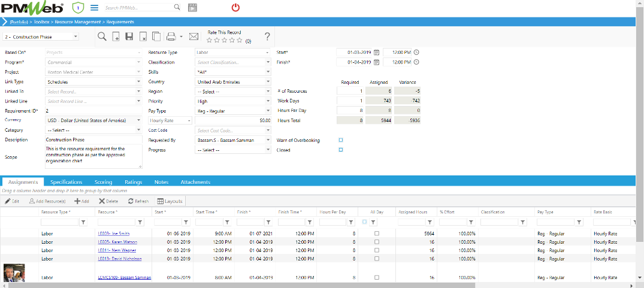
Task: Click the Print icon
Action: pos(171,37)
